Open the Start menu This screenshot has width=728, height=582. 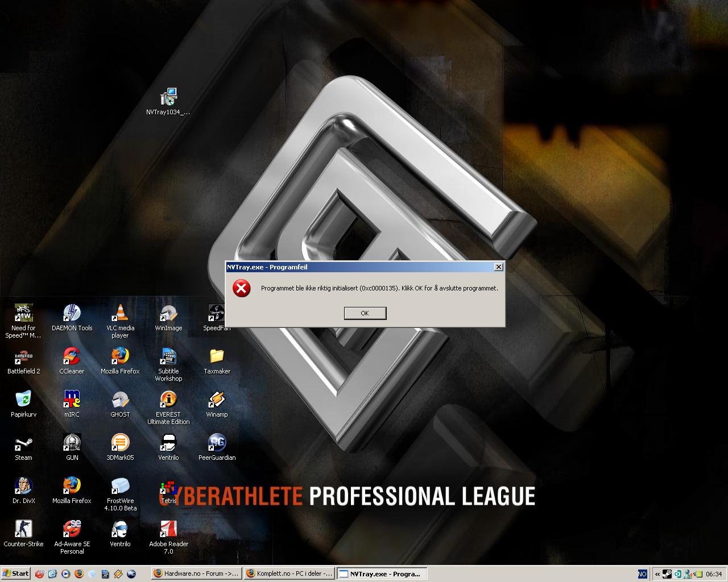tap(16, 573)
